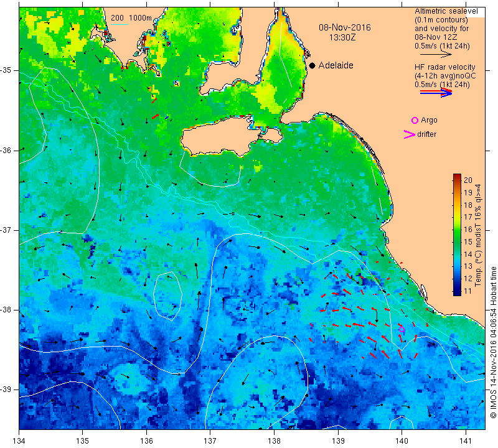Click the magenta drifter arrowhead legend symbol

coord(410,134)
